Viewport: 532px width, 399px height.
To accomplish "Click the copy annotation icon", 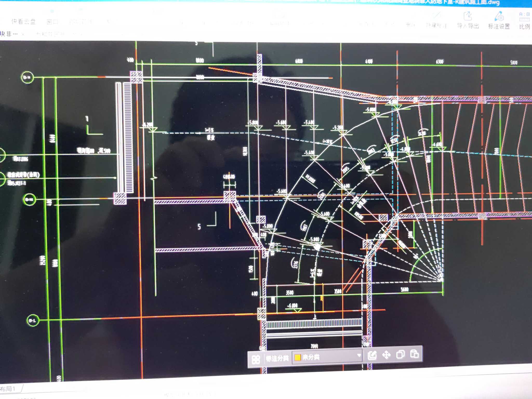I will (400, 354).
